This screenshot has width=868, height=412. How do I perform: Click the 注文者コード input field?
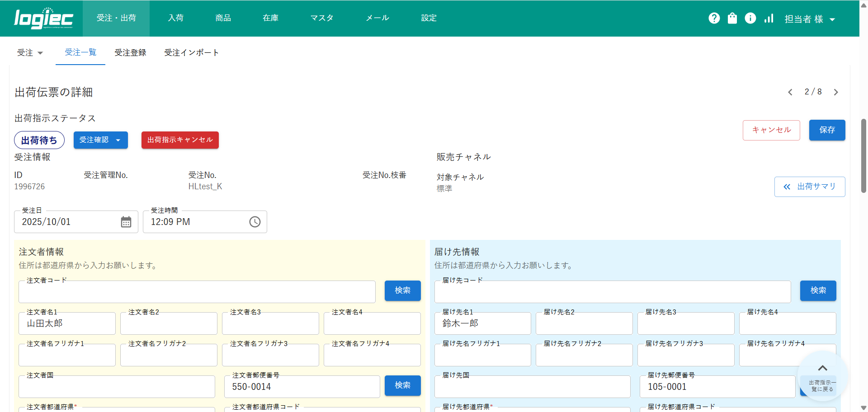coord(197,292)
